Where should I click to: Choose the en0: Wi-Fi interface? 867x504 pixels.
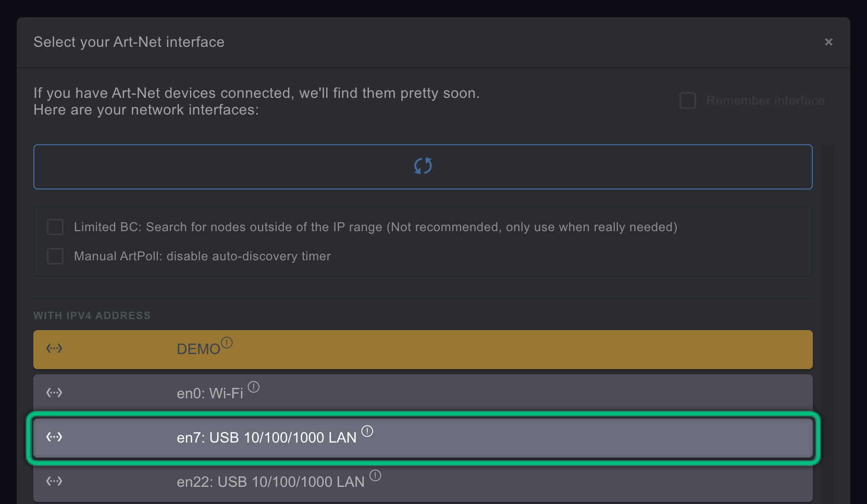[x=423, y=393]
